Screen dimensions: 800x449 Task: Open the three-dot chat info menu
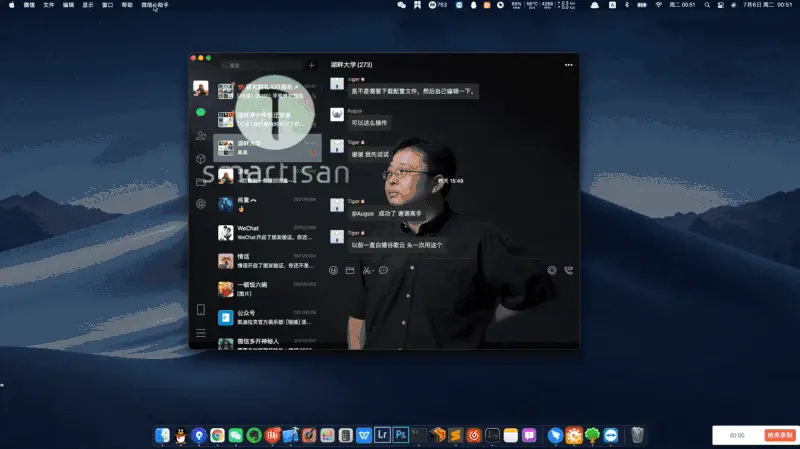(568, 64)
